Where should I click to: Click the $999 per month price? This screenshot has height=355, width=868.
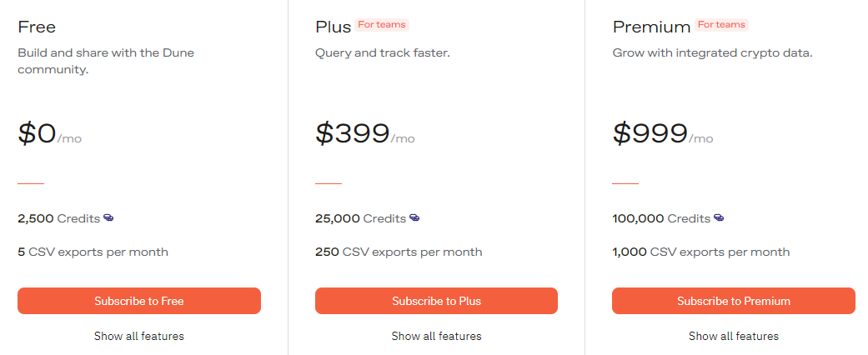point(663,133)
